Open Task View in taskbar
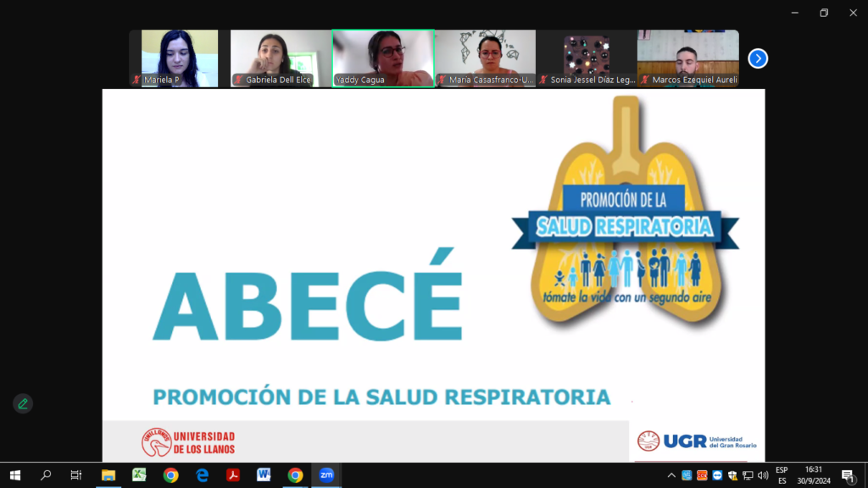The height and width of the screenshot is (488, 868). pyautogui.click(x=76, y=475)
